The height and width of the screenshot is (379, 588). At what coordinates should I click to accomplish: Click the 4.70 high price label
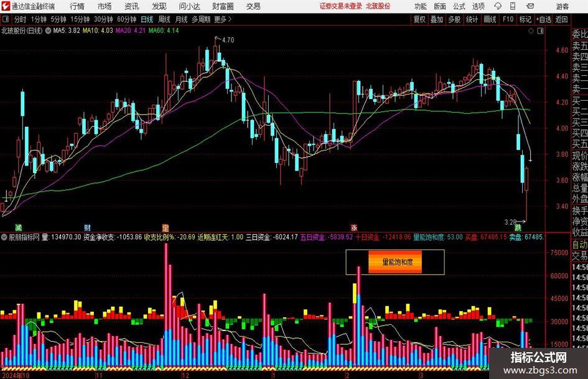[228, 40]
